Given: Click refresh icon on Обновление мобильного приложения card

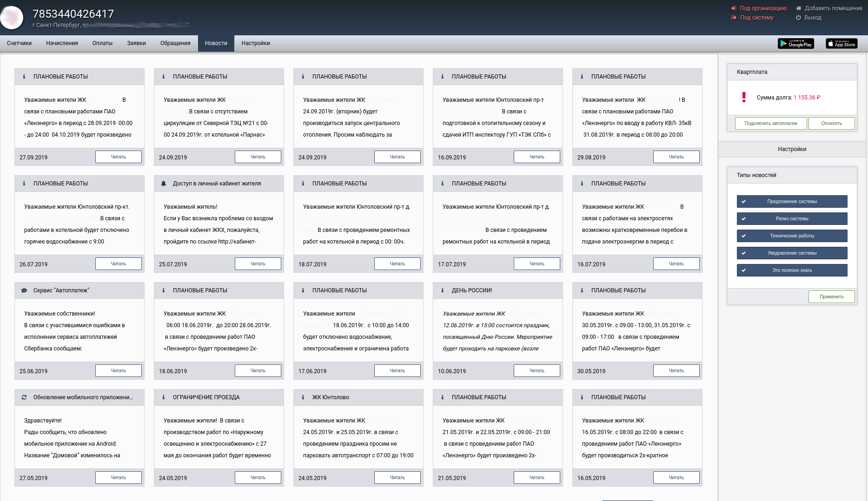Looking at the screenshot, I should pos(24,397).
